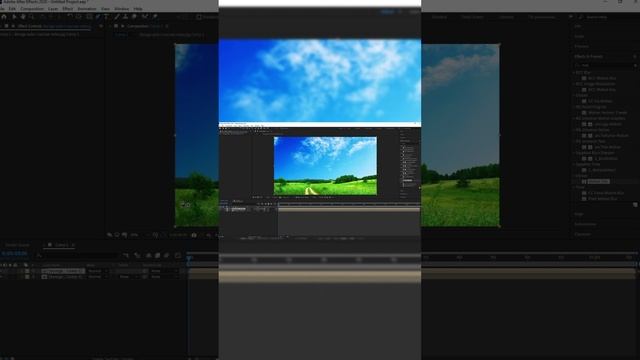Open track matte dropdown of second layer

point(129,276)
